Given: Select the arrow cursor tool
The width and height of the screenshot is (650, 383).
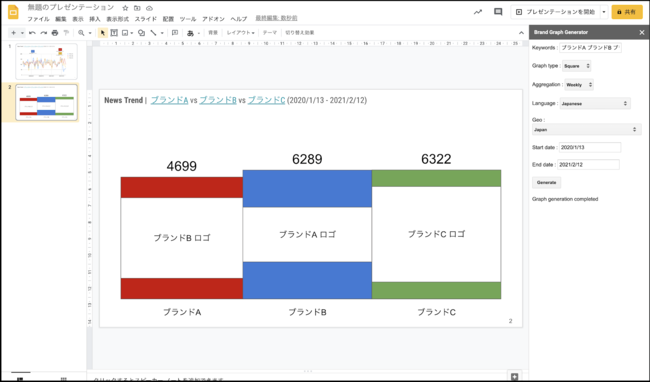Looking at the screenshot, I should tap(103, 33).
